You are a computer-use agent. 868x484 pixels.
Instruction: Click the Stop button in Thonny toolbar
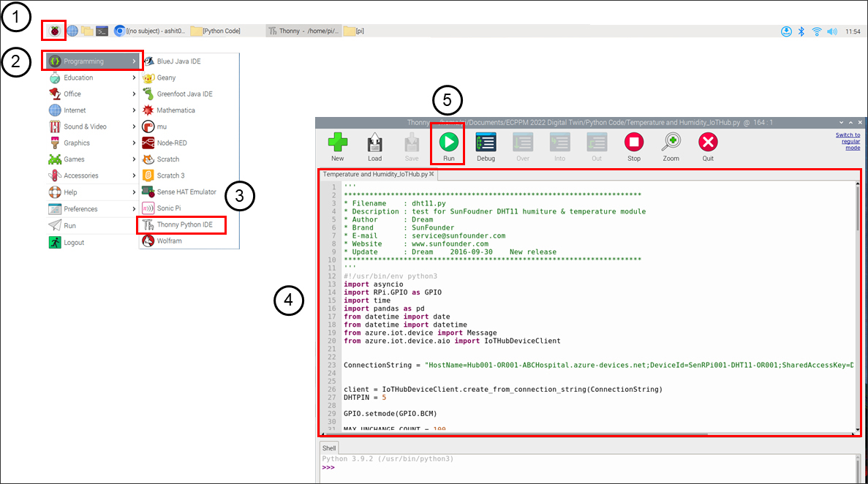(x=634, y=147)
